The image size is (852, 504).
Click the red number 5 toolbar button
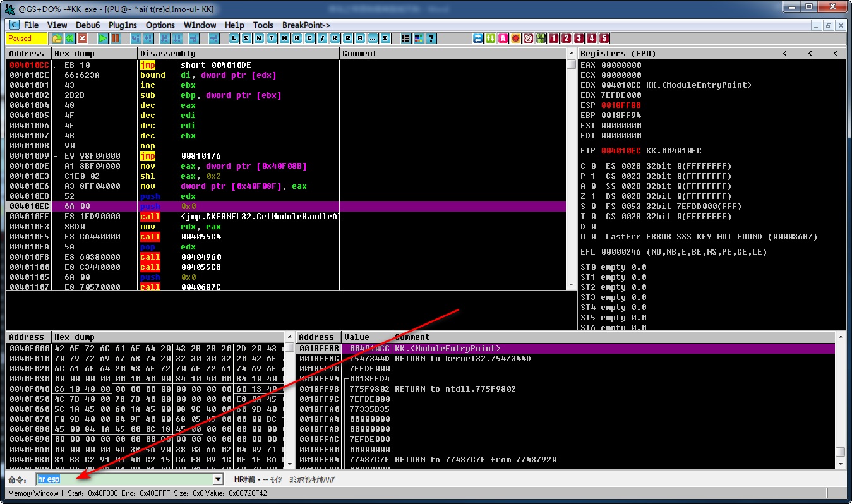coord(604,39)
